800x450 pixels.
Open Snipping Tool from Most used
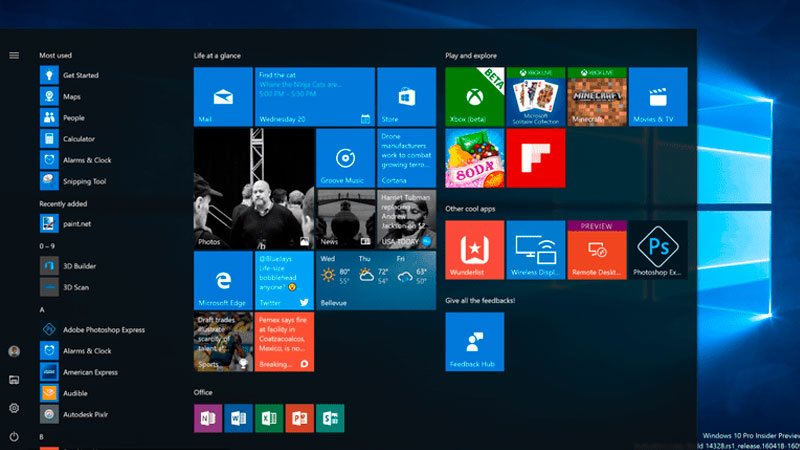(84, 181)
